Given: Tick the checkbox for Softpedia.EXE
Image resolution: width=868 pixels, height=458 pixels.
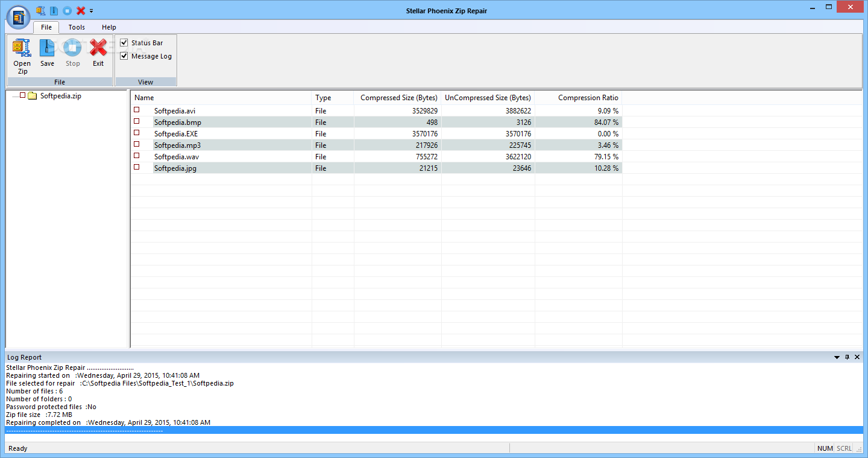Looking at the screenshot, I should [x=137, y=133].
